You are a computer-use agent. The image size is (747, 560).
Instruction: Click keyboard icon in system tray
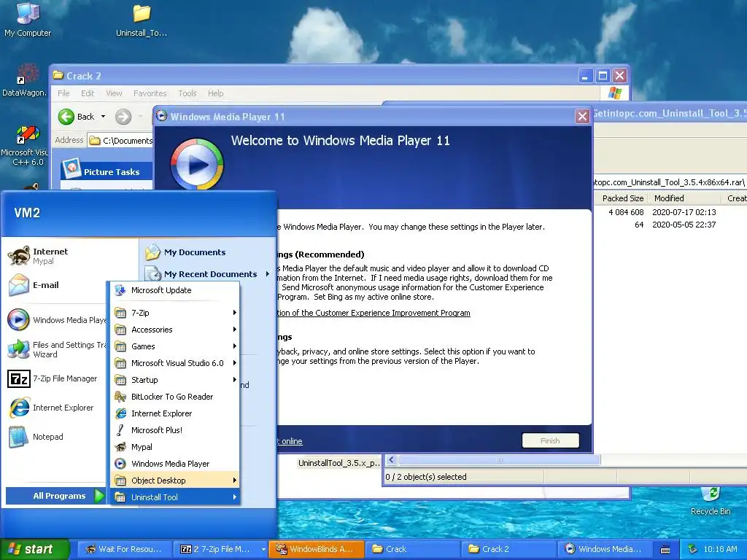(665, 550)
